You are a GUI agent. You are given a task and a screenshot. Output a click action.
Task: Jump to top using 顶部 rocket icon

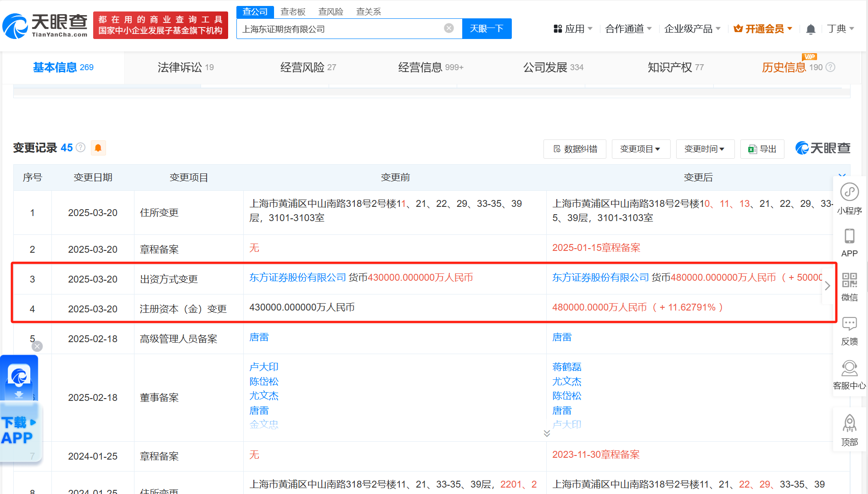click(x=849, y=424)
